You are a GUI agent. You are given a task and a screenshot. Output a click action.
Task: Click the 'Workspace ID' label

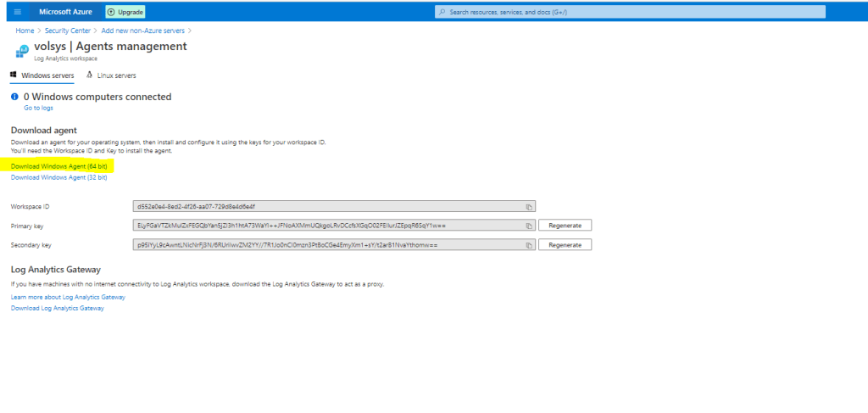30,207
